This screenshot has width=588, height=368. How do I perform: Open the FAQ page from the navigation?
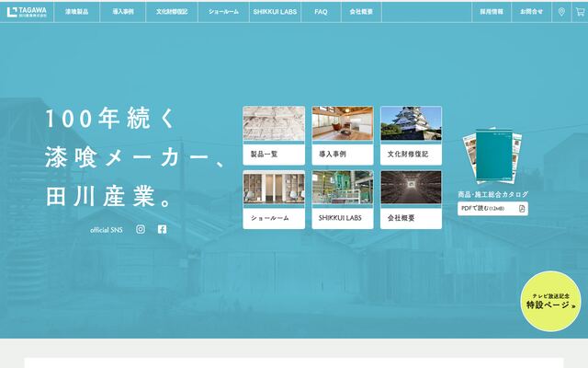[321, 12]
